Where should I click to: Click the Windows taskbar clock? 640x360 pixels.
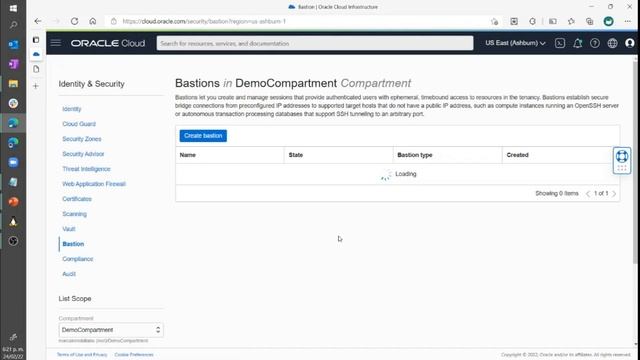(13, 353)
